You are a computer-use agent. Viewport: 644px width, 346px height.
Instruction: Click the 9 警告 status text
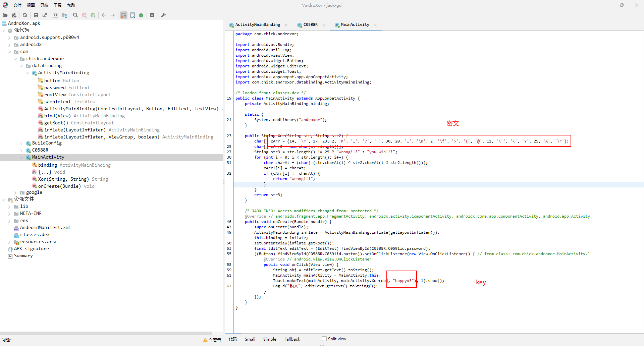[215, 340]
